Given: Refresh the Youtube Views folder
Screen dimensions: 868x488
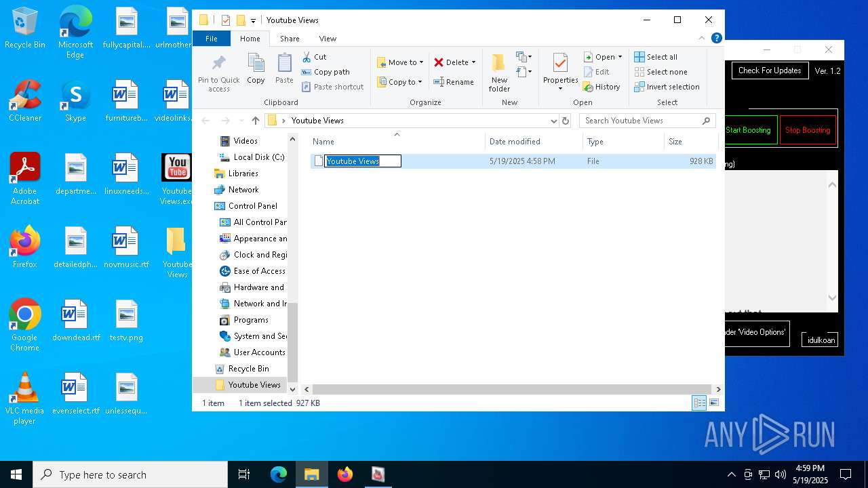Looking at the screenshot, I should [x=566, y=121].
